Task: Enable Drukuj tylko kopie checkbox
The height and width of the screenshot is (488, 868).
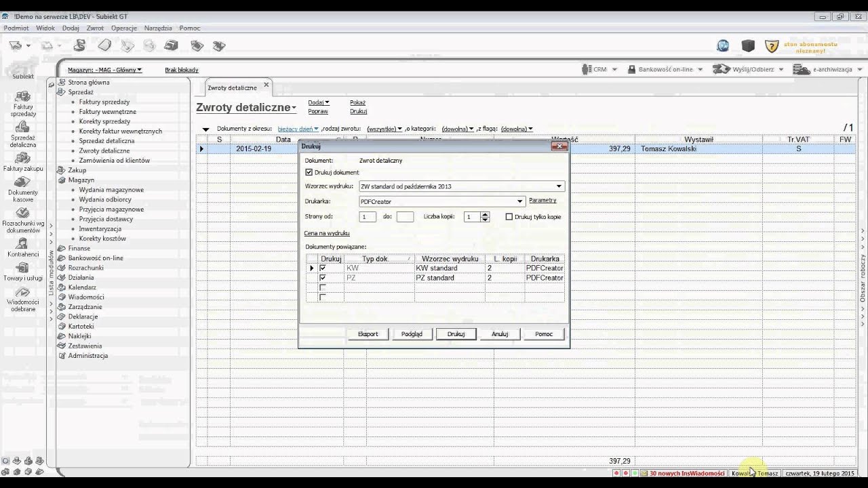Action: 509,217
